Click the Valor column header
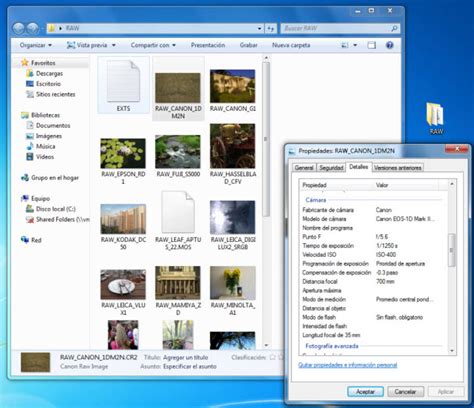 tap(406, 185)
